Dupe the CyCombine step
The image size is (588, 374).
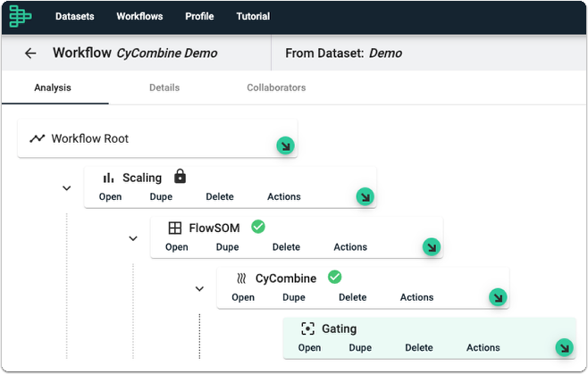click(x=294, y=297)
